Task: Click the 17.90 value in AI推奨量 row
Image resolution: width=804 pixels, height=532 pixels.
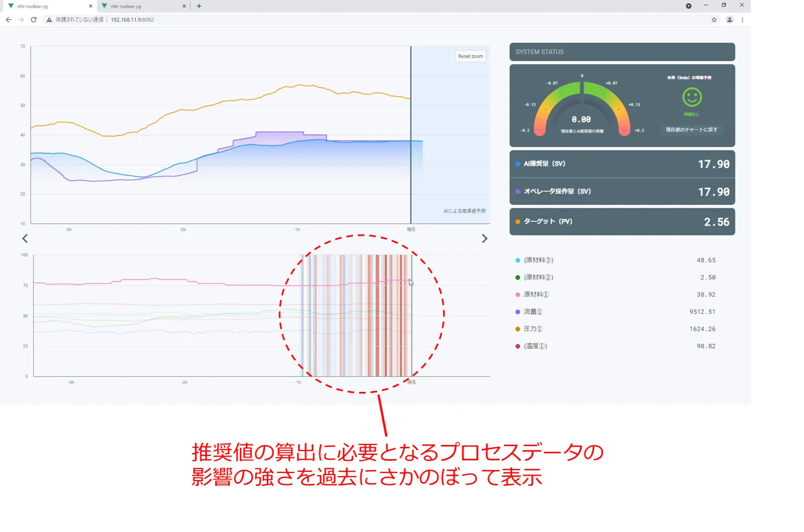Action: point(714,164)
